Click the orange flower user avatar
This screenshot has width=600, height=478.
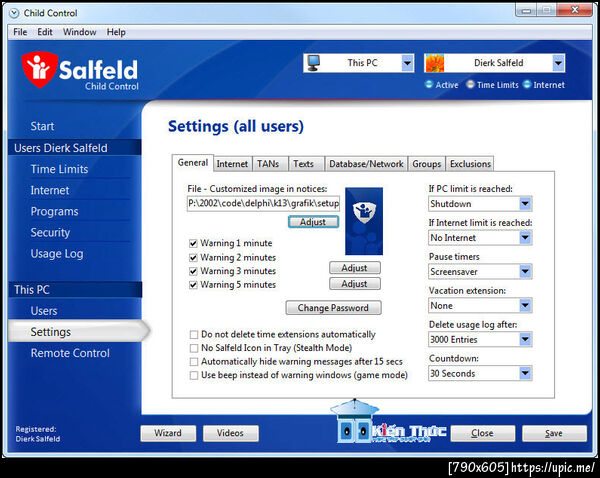434,63
